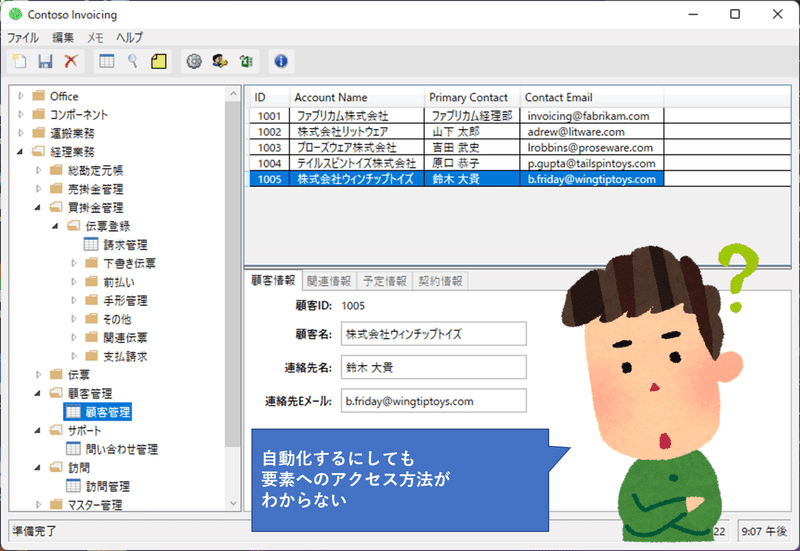The height and width of the screenshot is (551, 800).
Task: Click the Save floppy disk icon
Action: click(45, 61)
